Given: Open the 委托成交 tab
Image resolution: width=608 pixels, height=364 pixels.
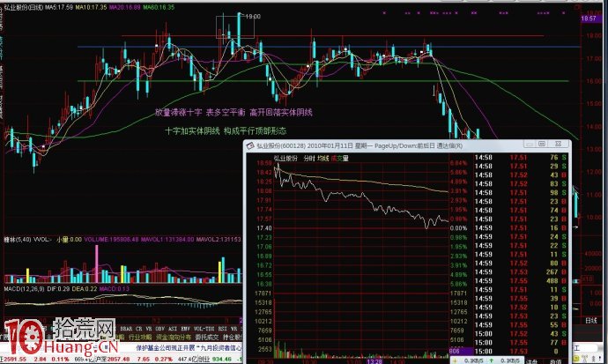Looking at the screenshot, I should pyautogui.click(x=207, y=338).
